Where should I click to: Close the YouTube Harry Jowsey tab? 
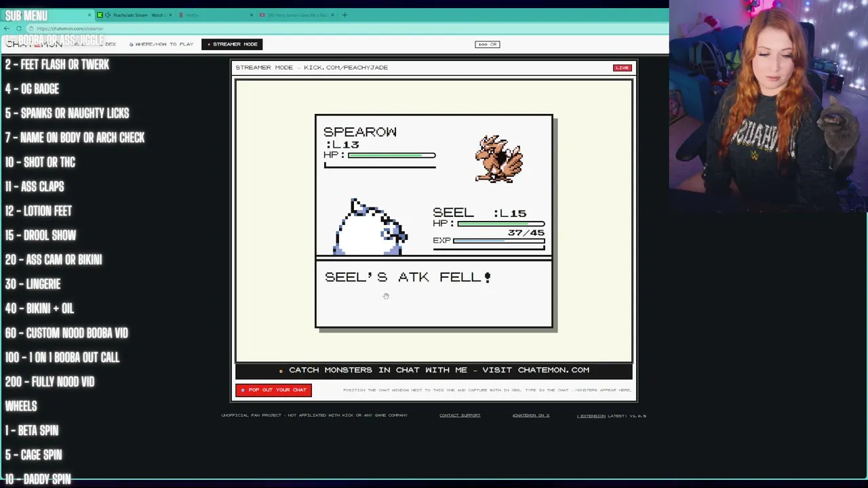332,15
